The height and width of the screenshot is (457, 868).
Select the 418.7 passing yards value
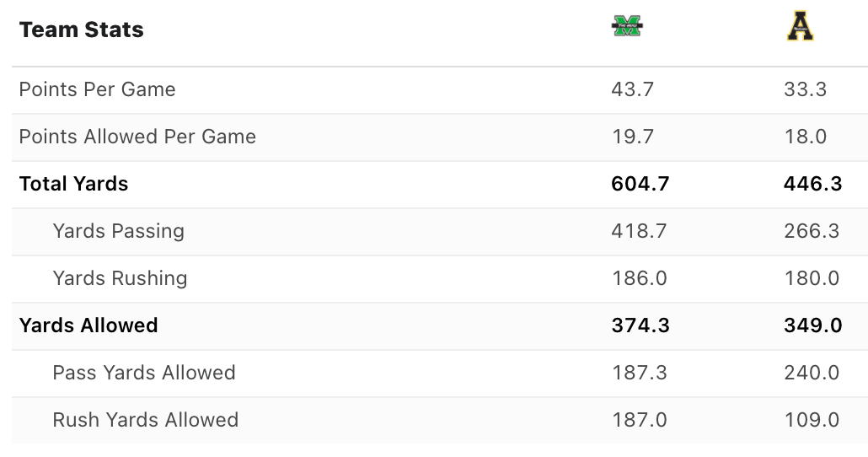[640, 231]
